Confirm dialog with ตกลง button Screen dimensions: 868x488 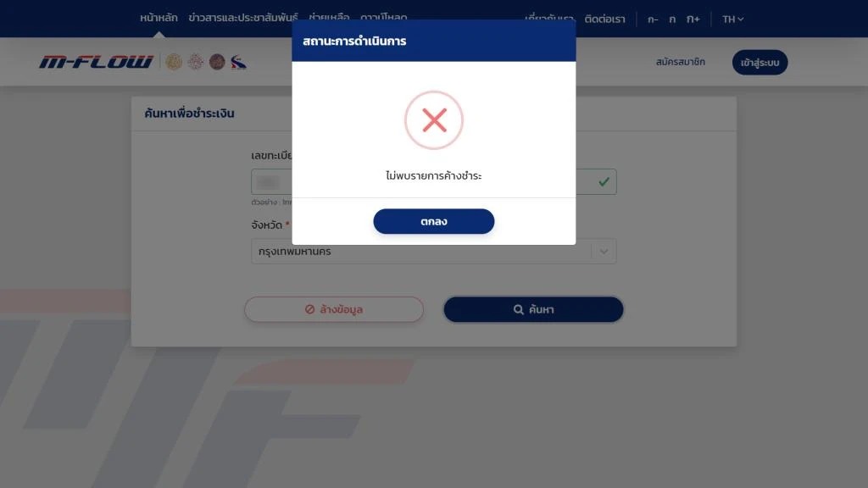coord(434,221)
